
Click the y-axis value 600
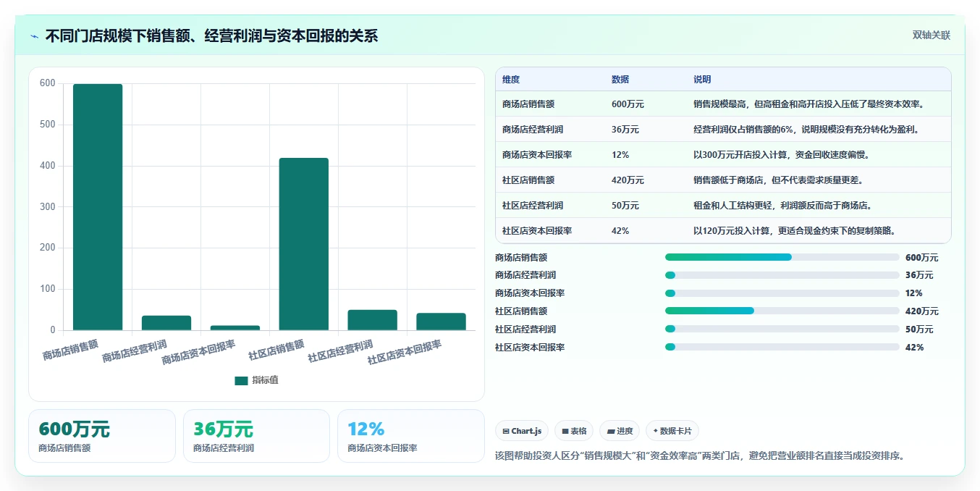click(x=47, y=83)
